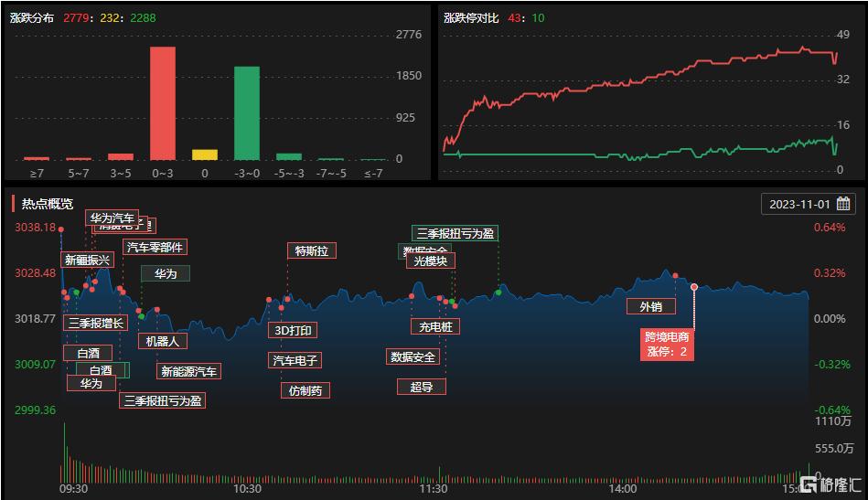Click the highlighted marker above 跨境电商
Screen dimensions: 868x500
click(694, 286)
